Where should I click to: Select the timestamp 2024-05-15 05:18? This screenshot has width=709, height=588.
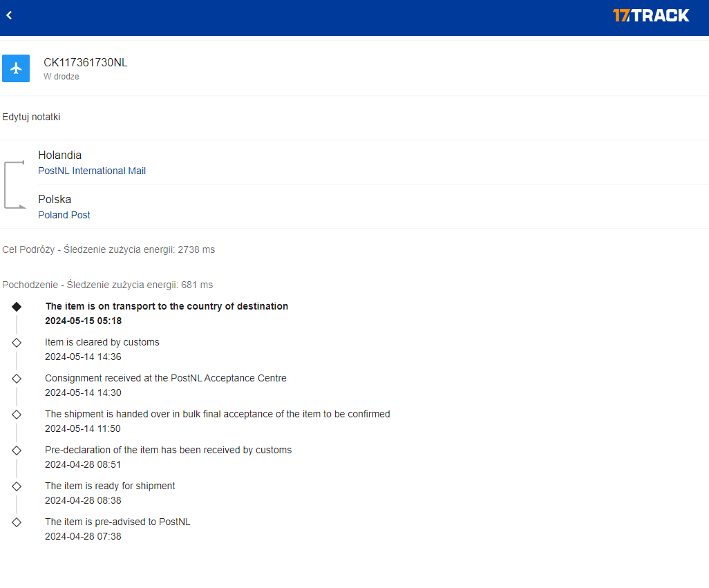pyautogui.click(x=83, y=321)
